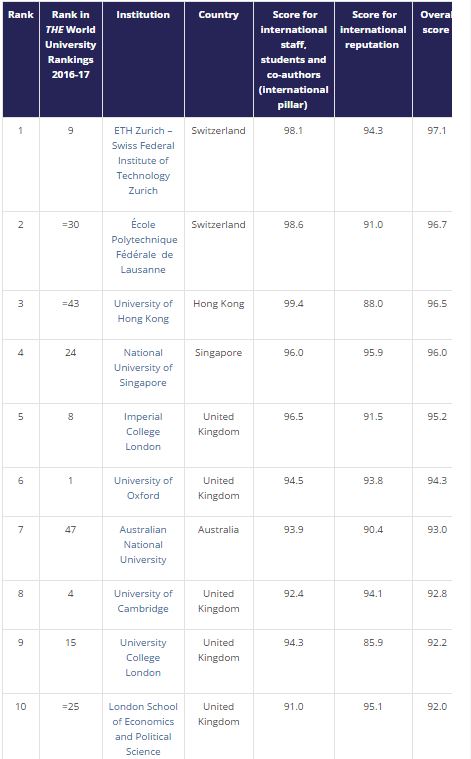The height and width of the screenshot is (759, 471).
Task: Open the University of Hong Kong link
Action: (143, 311)
